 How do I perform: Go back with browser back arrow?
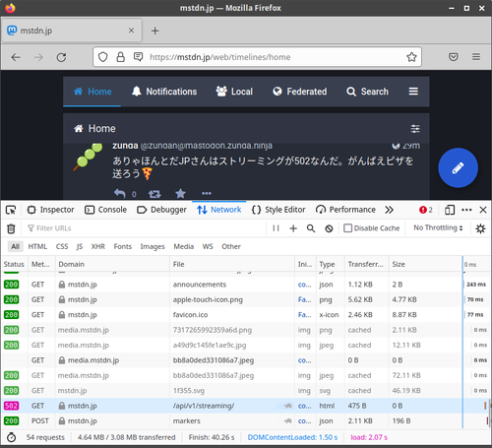(16, 57)
